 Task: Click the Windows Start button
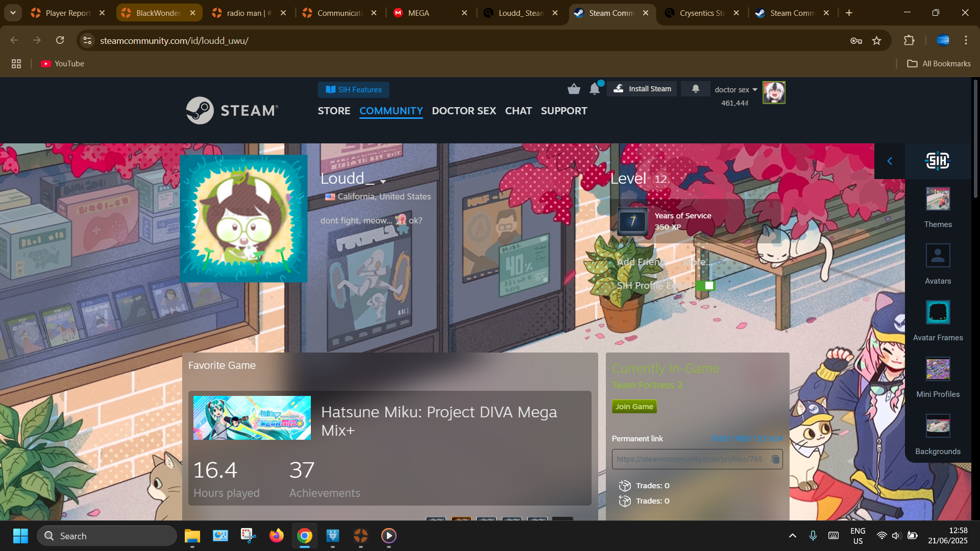(20, 536)
